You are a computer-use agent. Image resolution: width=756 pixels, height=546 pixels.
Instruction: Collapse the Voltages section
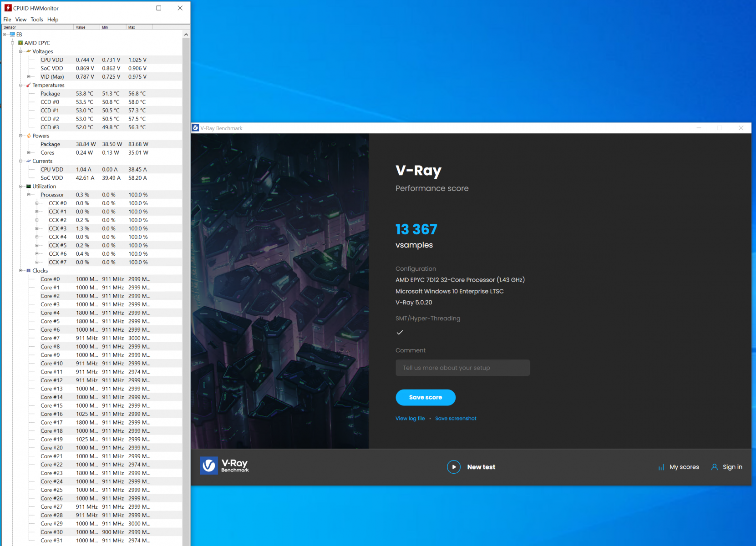[x=21, y=51]
